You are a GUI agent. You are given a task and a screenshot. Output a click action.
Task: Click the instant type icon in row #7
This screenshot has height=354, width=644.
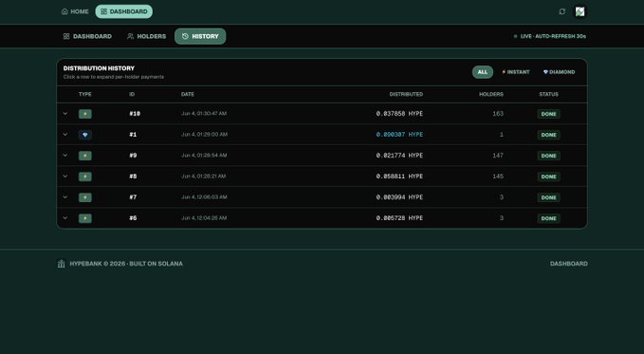tap(85, 197)
